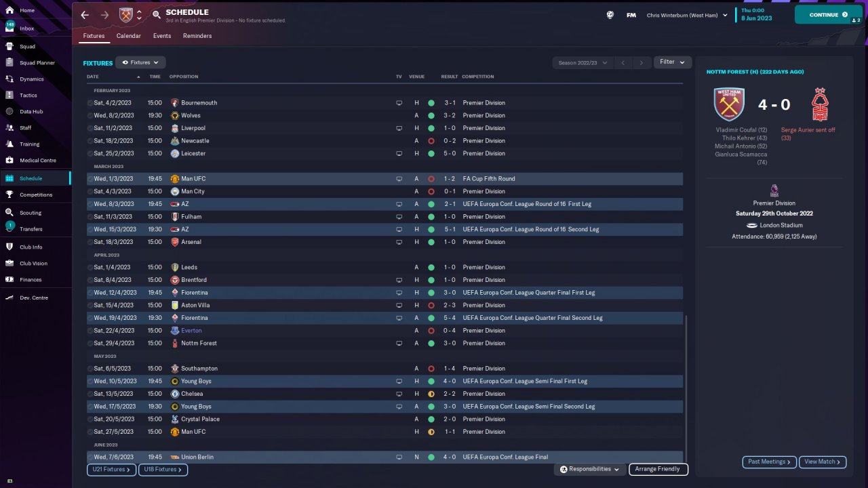Tick the check circle for Fulham fixture
868x488 pixels.
pyautogui.click(x=90, y=217)
